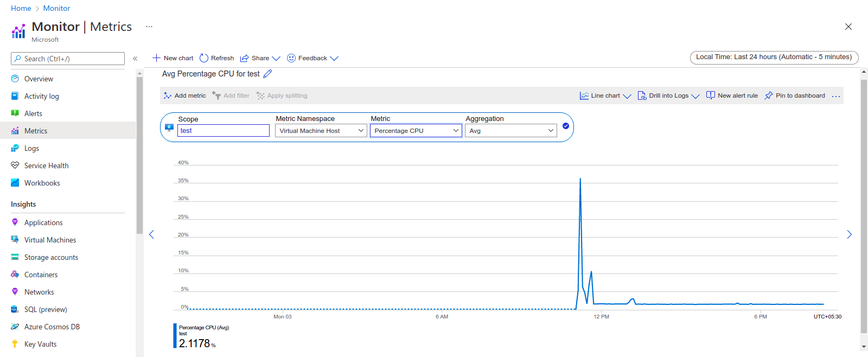Click the Pin to dashboard pin icon
The width and height of the screenshot is (868, 357).
pyautogui.click(x=769, y=95)
